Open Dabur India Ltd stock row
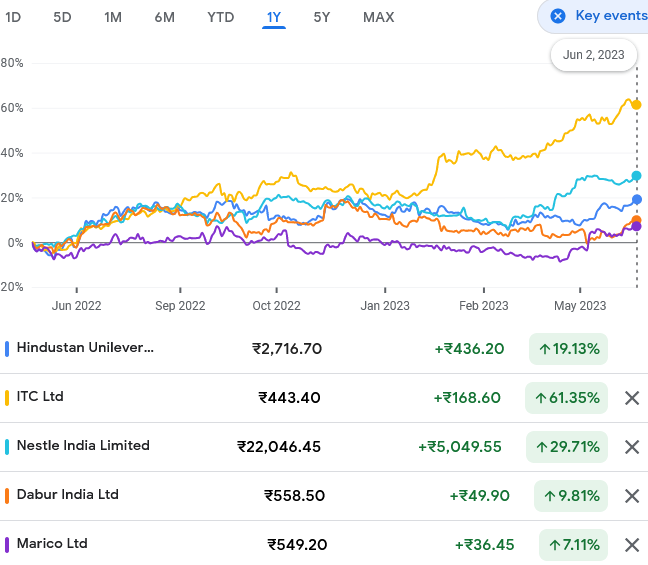The width and height of the screenshot is (648, 565). [x=324, y=496]
